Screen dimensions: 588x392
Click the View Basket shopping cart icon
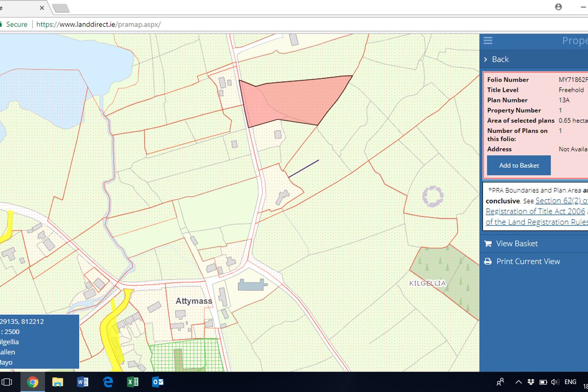click(x=488, y=243)
